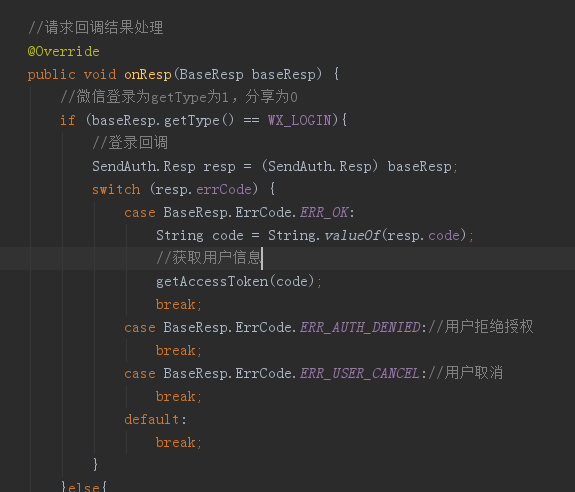The image size is (575, 492).
Task: Click the getAccessToken(code) call
Action: [235, 282]
